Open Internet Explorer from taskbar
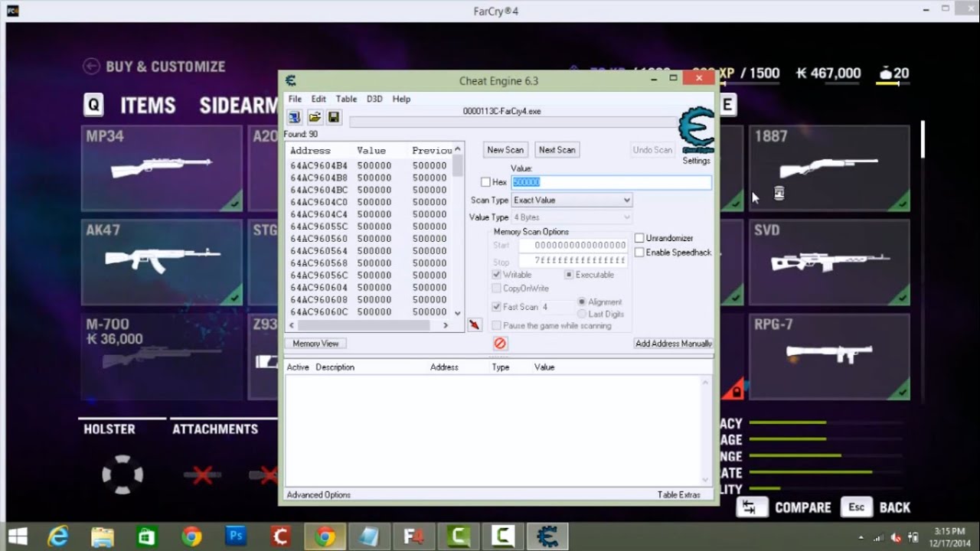Viewport: 980px width, 551px height. click(x=58, y=536)
